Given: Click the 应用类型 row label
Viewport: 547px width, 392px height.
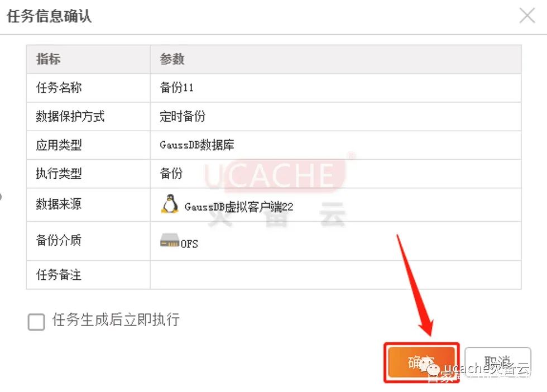Looking at the screenshot, I should (x=59, y=145).
